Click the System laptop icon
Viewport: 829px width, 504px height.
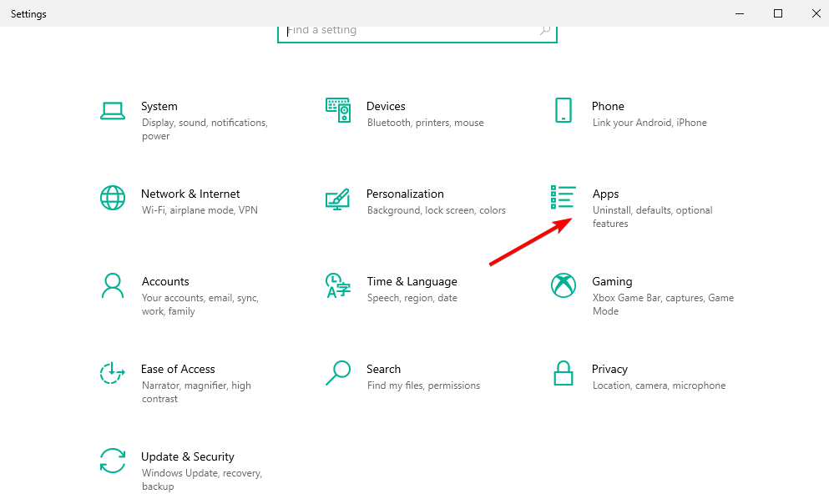coord(113,111)
